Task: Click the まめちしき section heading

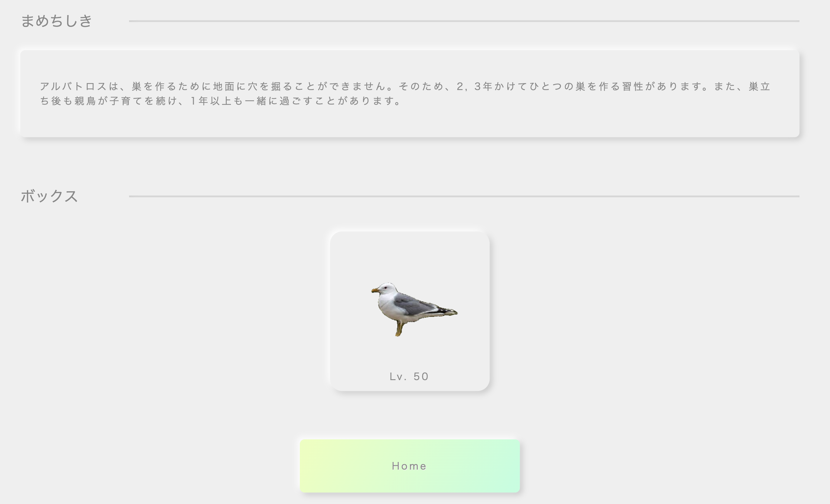Action: tap(57, 21)
